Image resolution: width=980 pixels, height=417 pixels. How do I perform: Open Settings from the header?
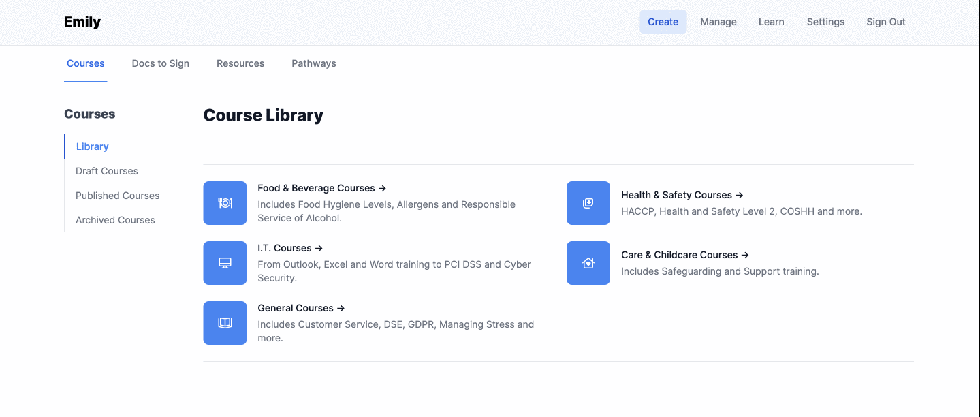coord(825,22)
